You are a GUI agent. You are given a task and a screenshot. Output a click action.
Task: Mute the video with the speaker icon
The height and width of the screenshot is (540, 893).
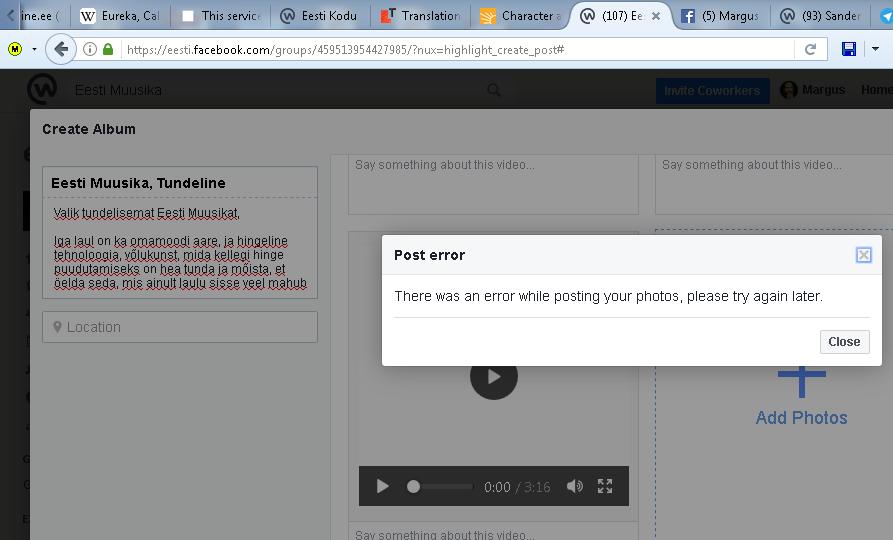point(575,487)
